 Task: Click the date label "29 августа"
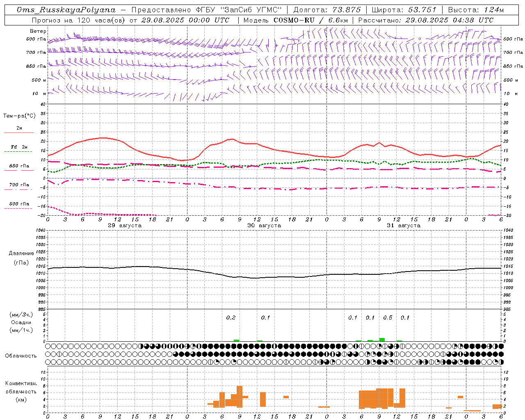(125, 226)
